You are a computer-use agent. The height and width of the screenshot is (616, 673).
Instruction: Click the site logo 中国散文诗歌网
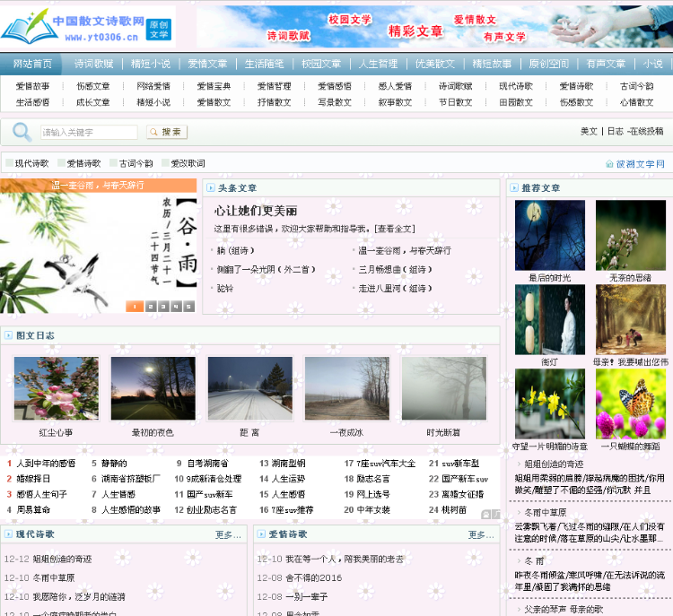(x=88, y=27)
